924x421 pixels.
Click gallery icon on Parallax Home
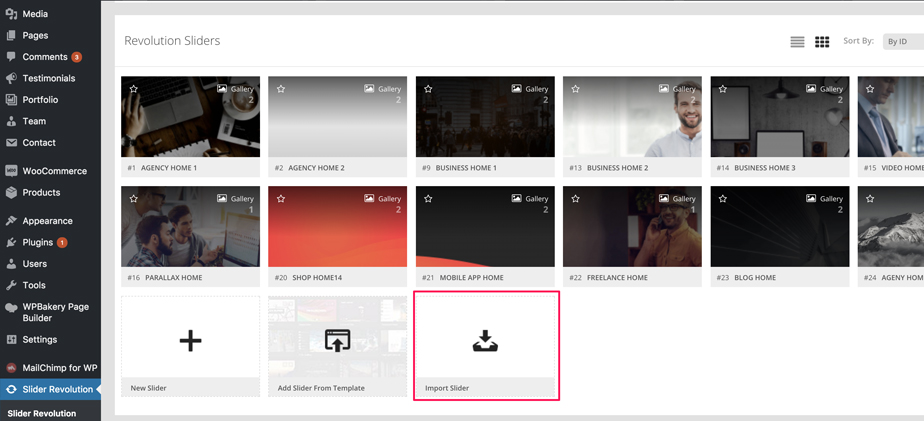point(222,198)
